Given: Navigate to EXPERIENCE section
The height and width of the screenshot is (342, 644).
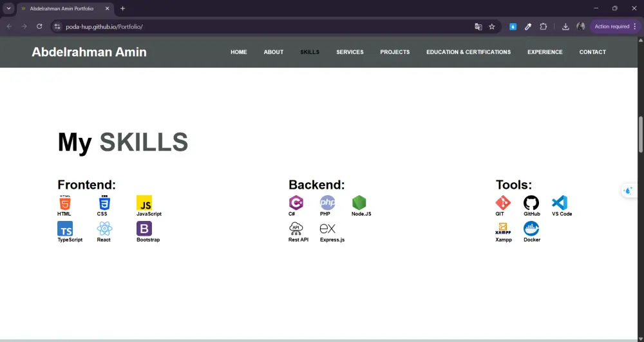Looking at the screenshot, I should point(545,52).
